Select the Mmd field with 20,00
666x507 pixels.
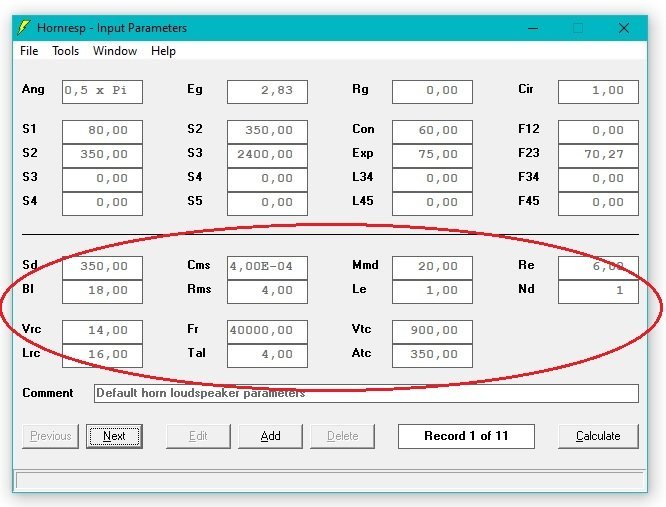(x=432, y=268)
